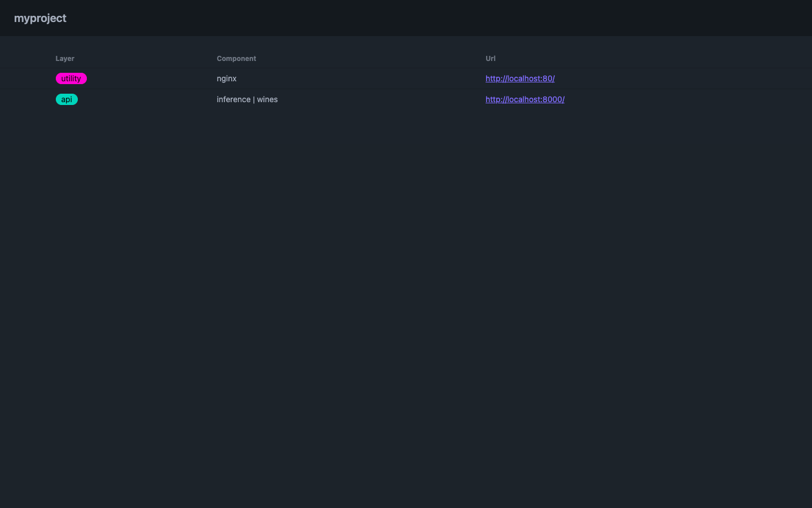Click the dark header bar
The image size is (812, 508).
(x=406, y=17)
